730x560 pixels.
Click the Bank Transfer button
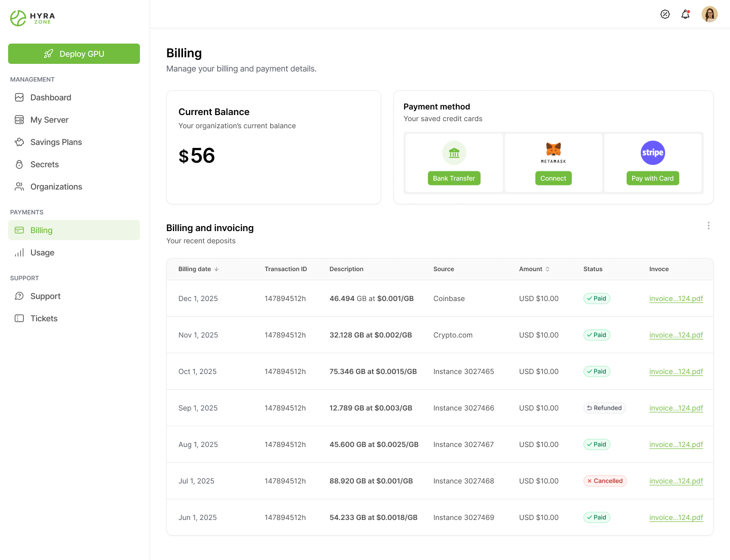[454, 178]
